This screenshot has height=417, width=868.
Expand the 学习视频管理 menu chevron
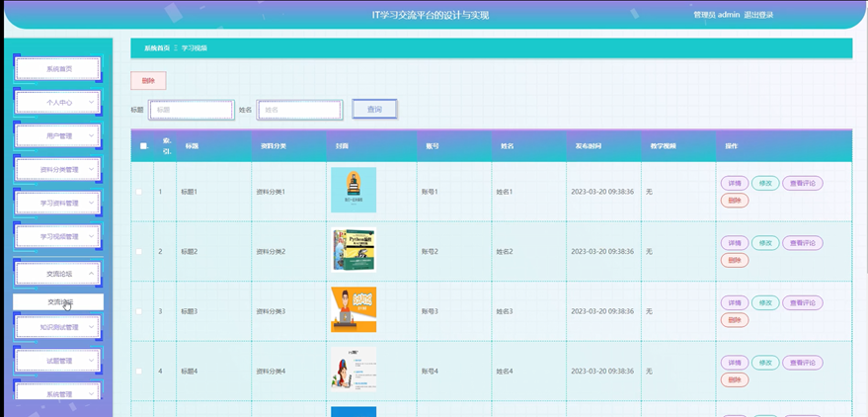pyautogui.click(x=91, y=236)
